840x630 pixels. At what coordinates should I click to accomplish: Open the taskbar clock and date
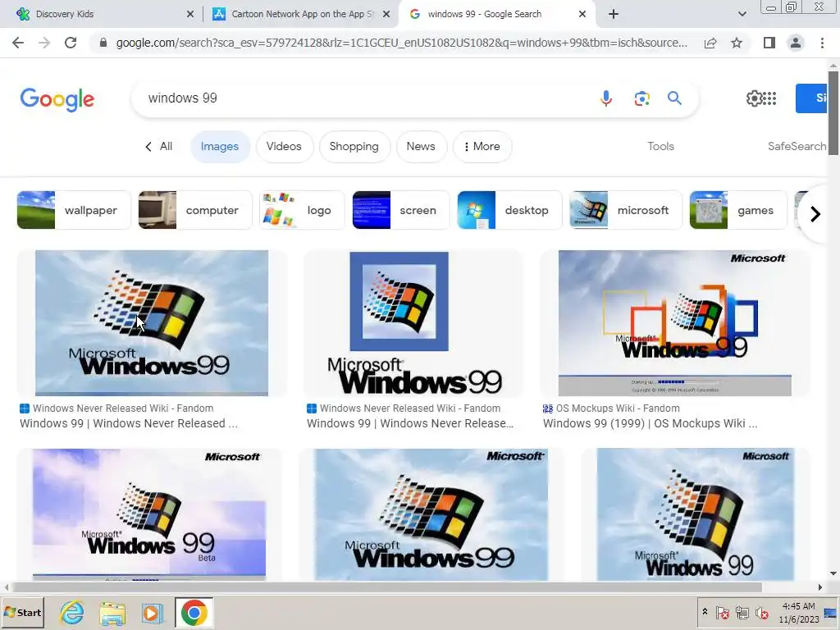point(799,612)
